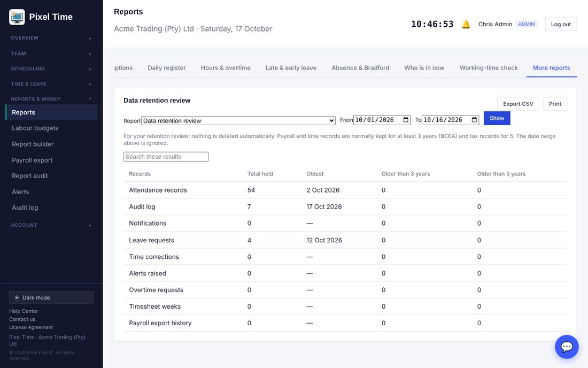The width and height of the screenshot is (588, 368).
Task: Toggle Dark mode
Action: (51, 297)
